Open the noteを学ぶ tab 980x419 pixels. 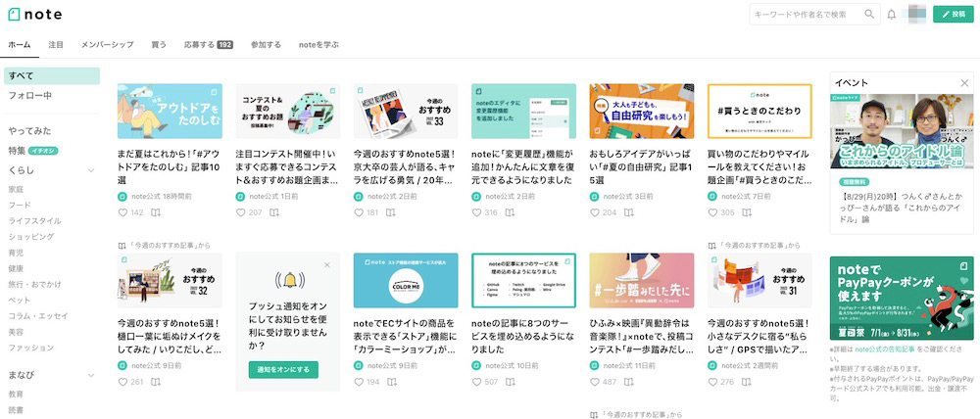(x=318, y=45)
